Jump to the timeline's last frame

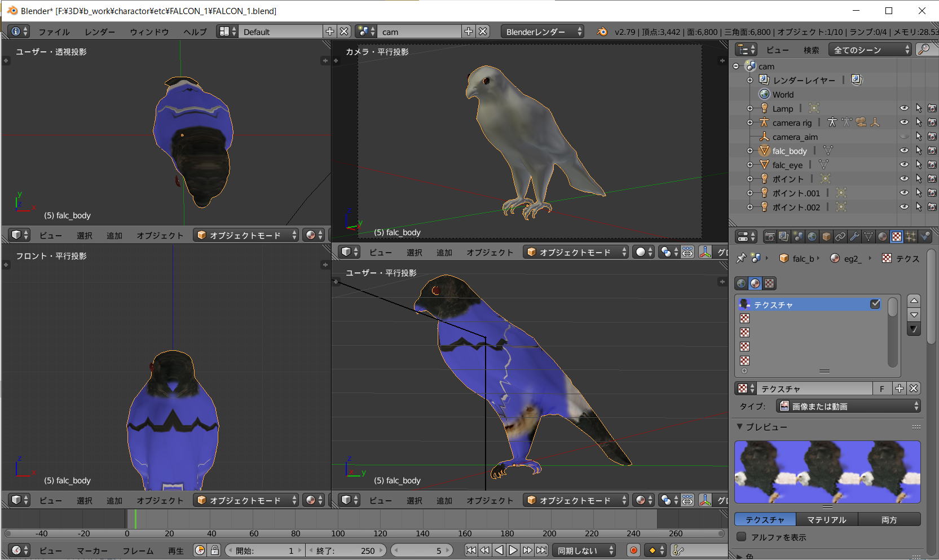point(541,550)
